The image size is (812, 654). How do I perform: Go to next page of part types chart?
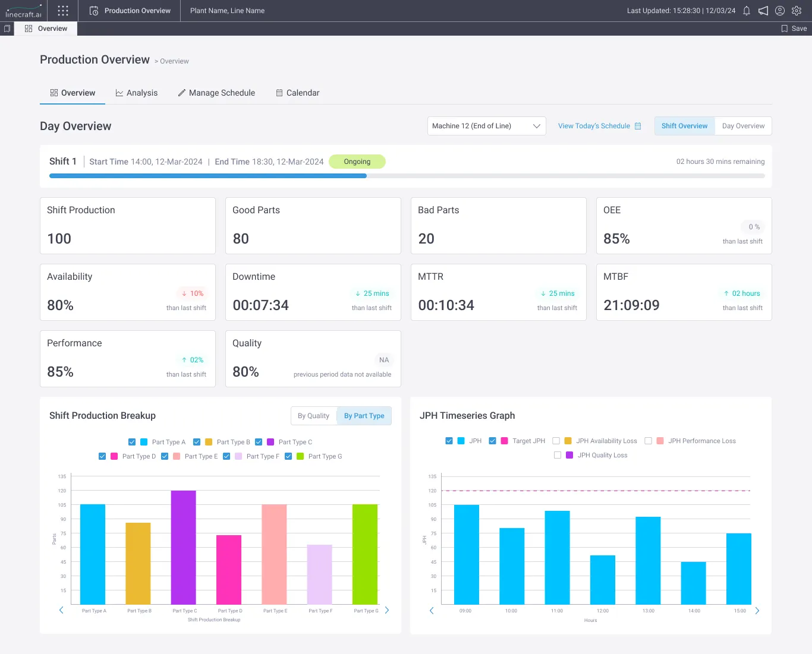[x=387, y=610]
